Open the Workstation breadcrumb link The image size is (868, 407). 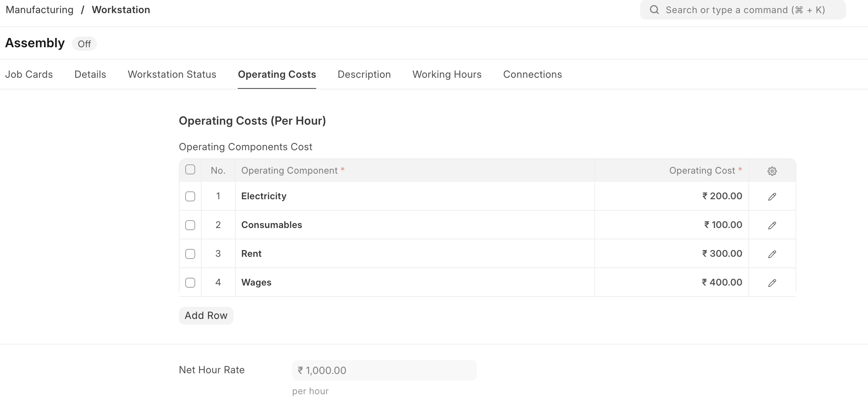(x=121, y=10)
